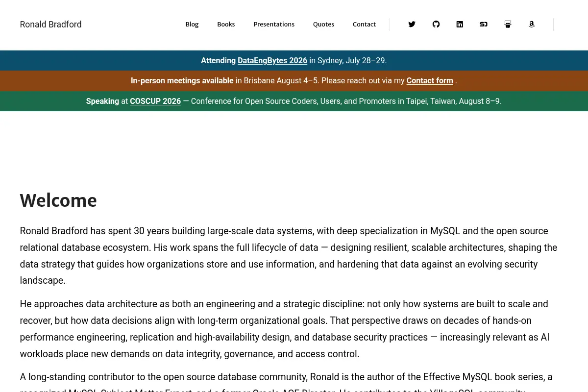588x392 pixels.
Task: Click the Welcome heading
Action: point(58,200)
